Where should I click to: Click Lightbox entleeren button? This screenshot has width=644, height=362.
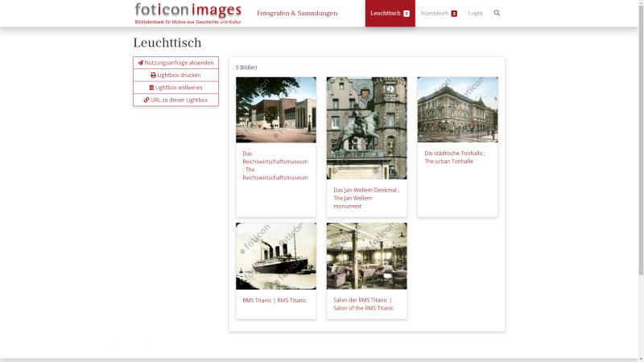[x=175, y=88]
